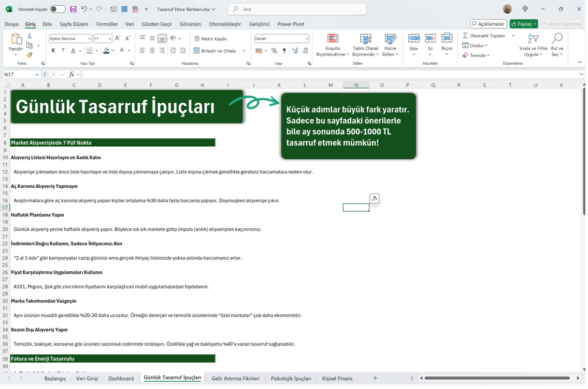Viewport: 588px width, 389px height.
Task: Open Hücre Stilleri cell styles
Action: pos(390,45)
